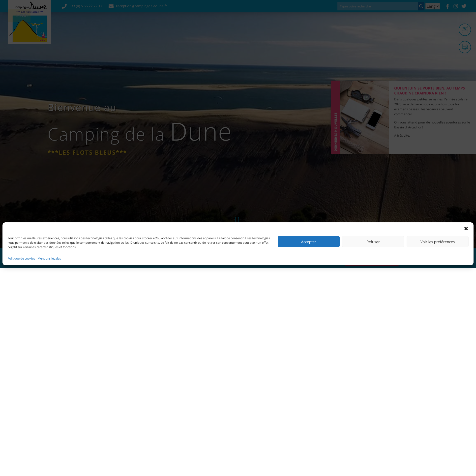Click Voir les préférences button
476x476 pixels.
(438, 241)
